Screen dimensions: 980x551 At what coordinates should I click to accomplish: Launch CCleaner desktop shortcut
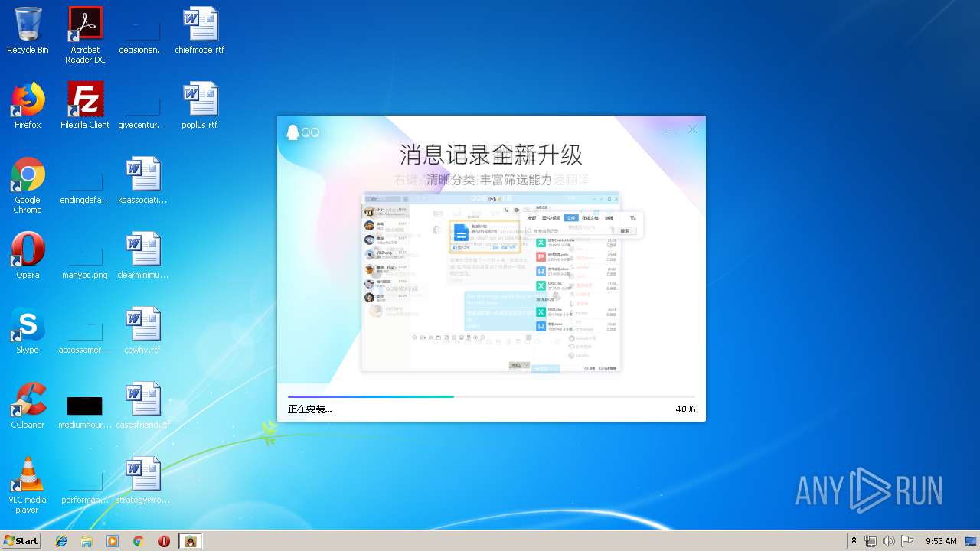(x=28, y=406)
